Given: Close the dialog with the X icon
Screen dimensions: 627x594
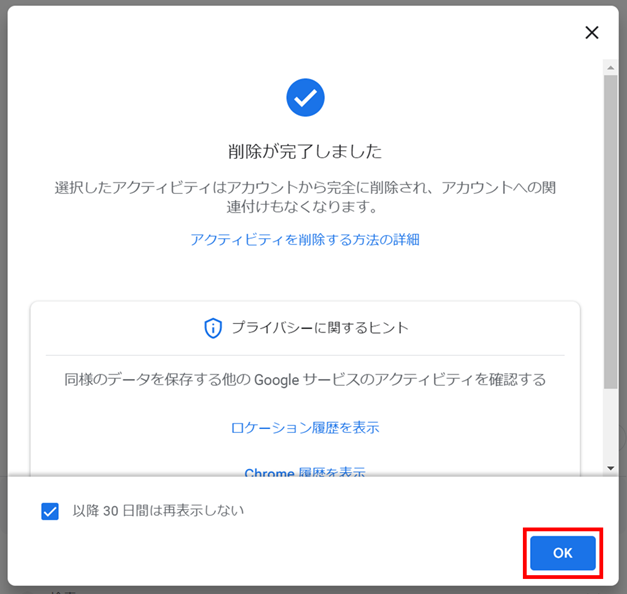Looking at the screenshot, I should pyautogui.click(x=592, y=32).
